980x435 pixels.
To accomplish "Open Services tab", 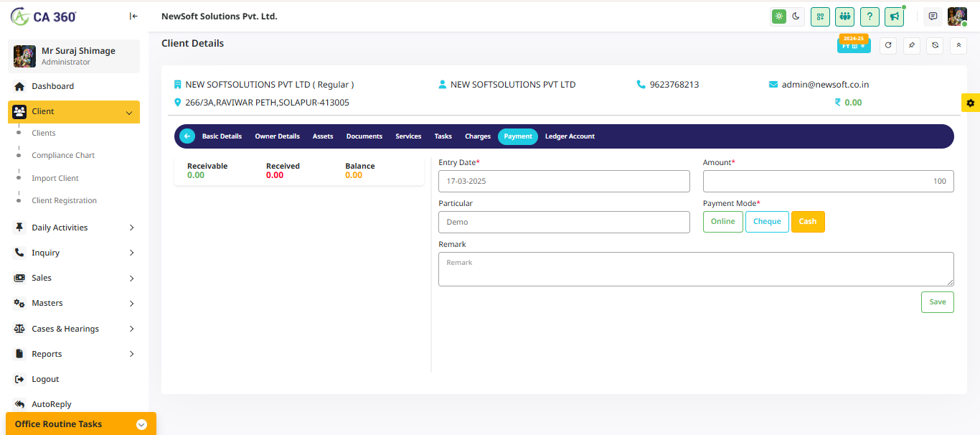I will coord(408,136).
